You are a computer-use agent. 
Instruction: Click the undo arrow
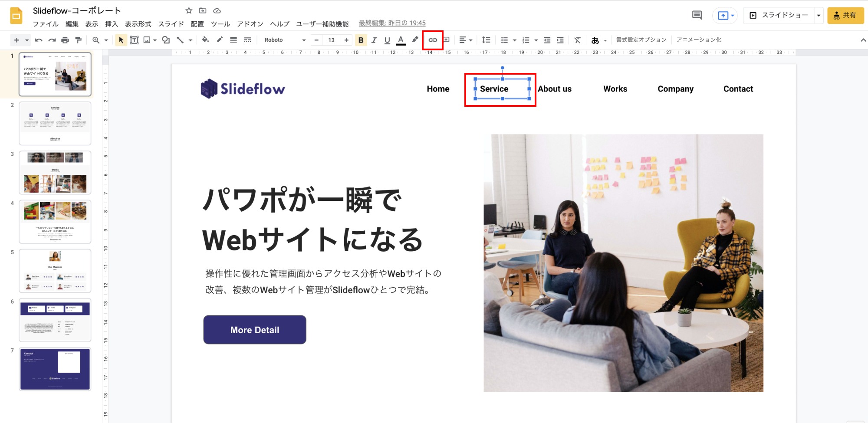(39, 40)
